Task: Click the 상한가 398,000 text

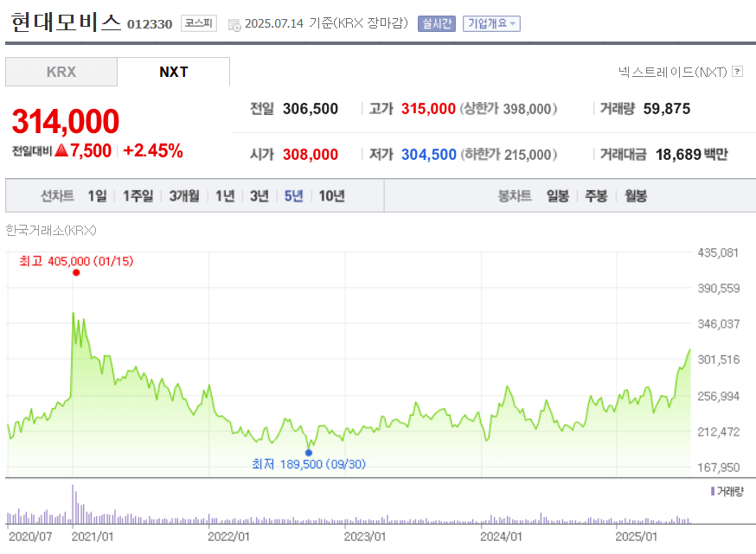Action: pyautogui.click(x=509, y=109)
